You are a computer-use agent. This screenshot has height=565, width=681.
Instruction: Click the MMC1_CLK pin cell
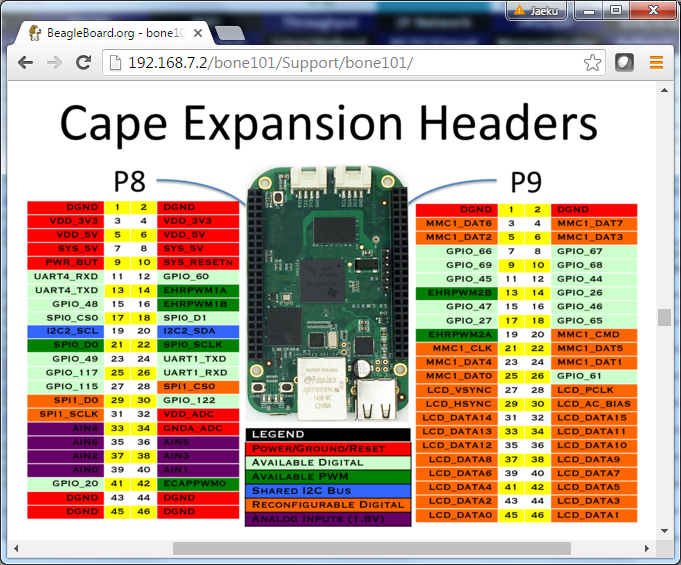pyautogui.click(x=456, y=349)
